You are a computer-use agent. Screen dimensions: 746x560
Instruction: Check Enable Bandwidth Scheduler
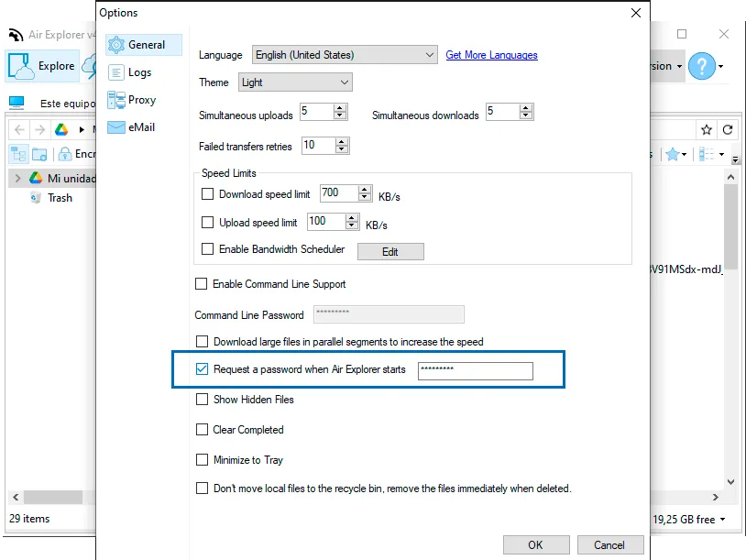point(207,248)
